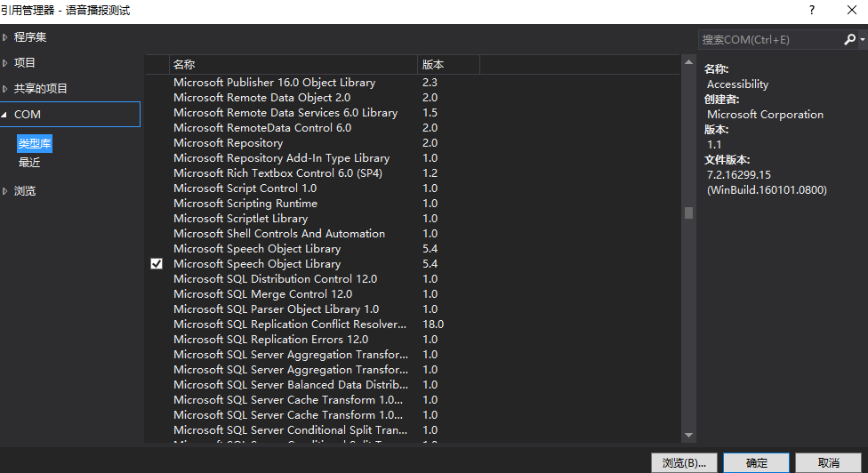Click the search magnifier icon
Screen dimensions: 868x473
pyautogui.click(x=849, y=39)
